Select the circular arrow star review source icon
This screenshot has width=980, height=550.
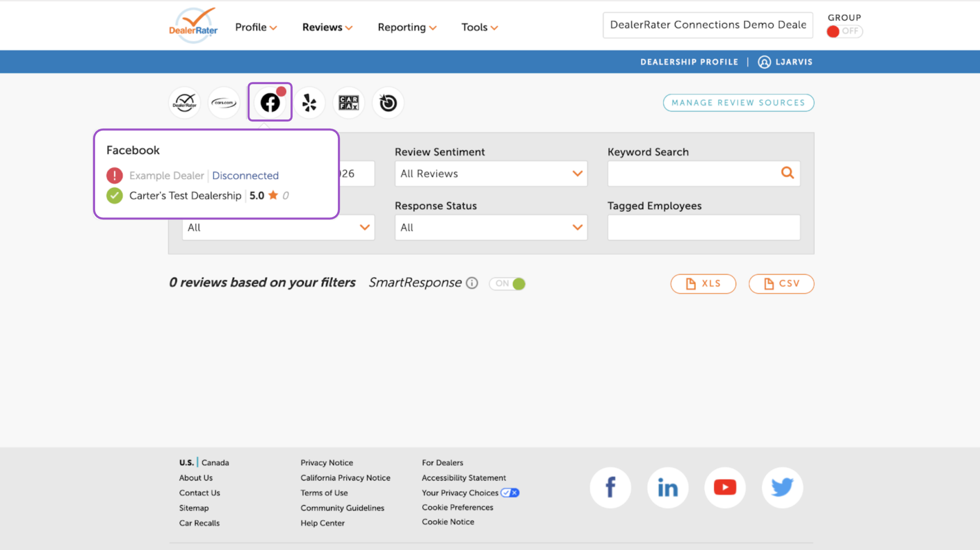click(x=388, y=103)
